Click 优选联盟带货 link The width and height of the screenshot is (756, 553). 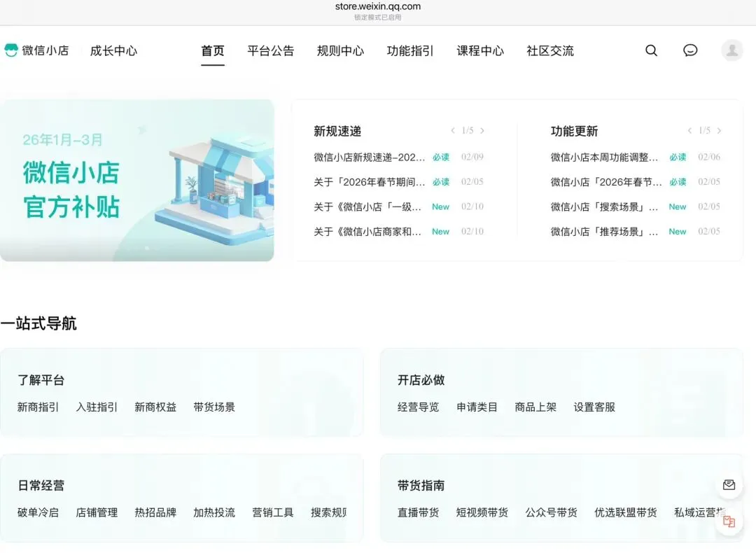click(625, 512)
